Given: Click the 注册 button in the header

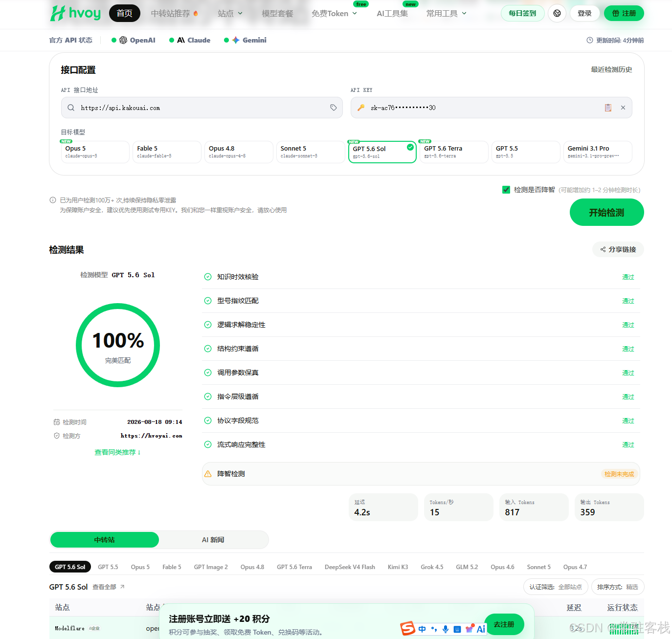Looking at the screenshot, I should click(x=624, y=13).
